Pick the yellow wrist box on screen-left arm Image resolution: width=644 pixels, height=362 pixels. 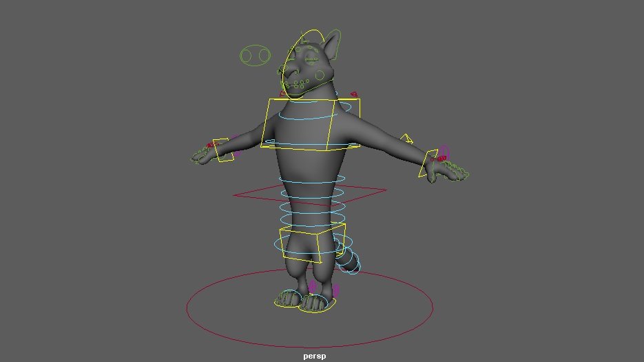pyautogui.click(x=221, y=150)
